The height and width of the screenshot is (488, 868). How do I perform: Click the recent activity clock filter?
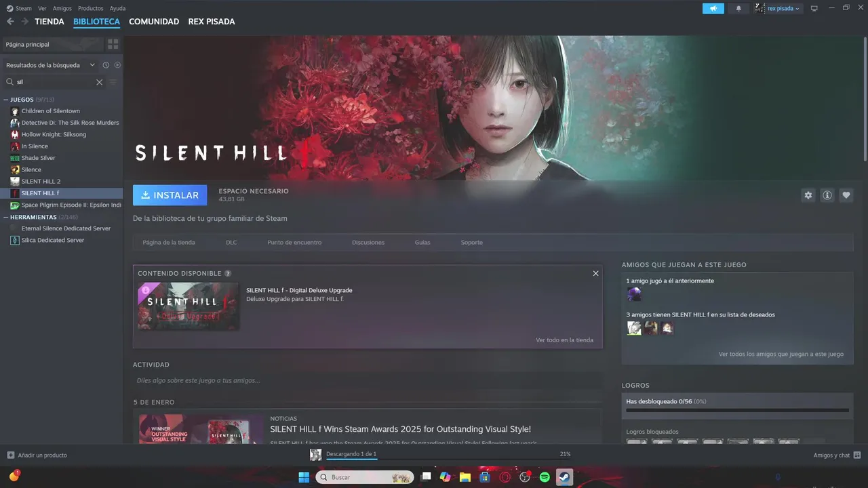(x=106, y=65)
